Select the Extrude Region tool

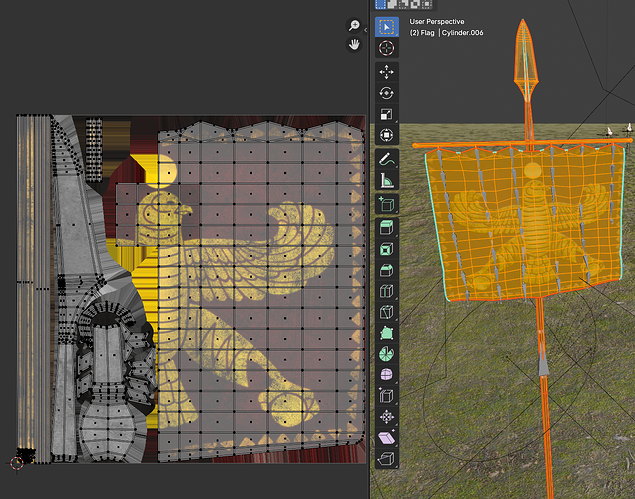tap(387, 228)
